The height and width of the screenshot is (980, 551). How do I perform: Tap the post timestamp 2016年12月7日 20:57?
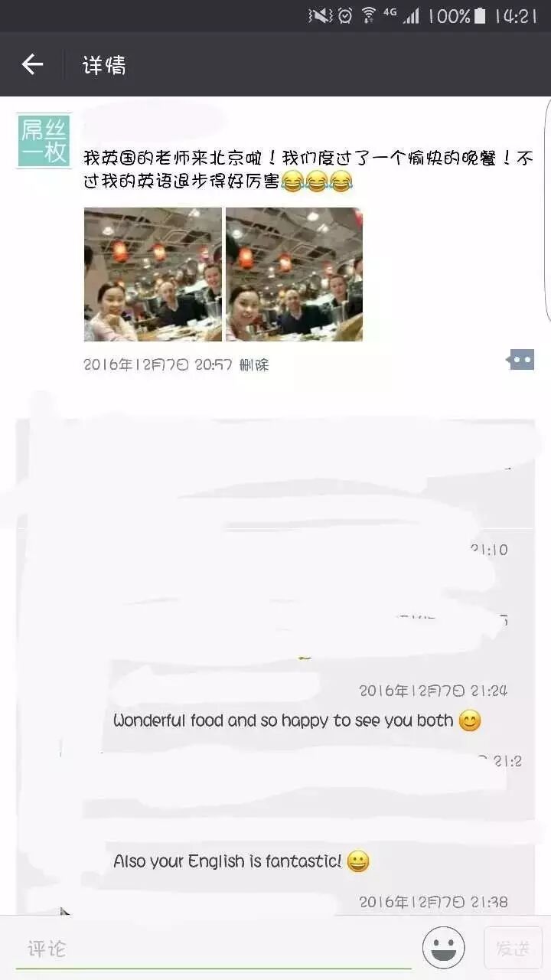tap(158, 365)
